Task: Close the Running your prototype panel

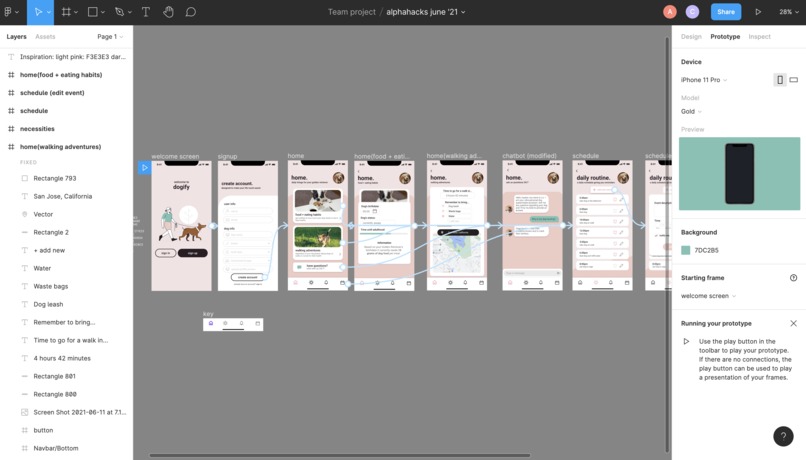Action: 793,323
